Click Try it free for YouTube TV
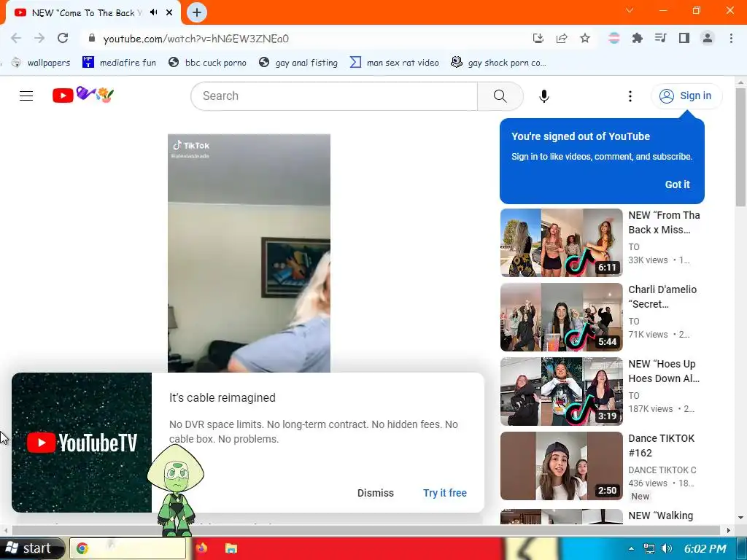Image resolution: width=747 pixels, height=560 pixels. [444, 493]
